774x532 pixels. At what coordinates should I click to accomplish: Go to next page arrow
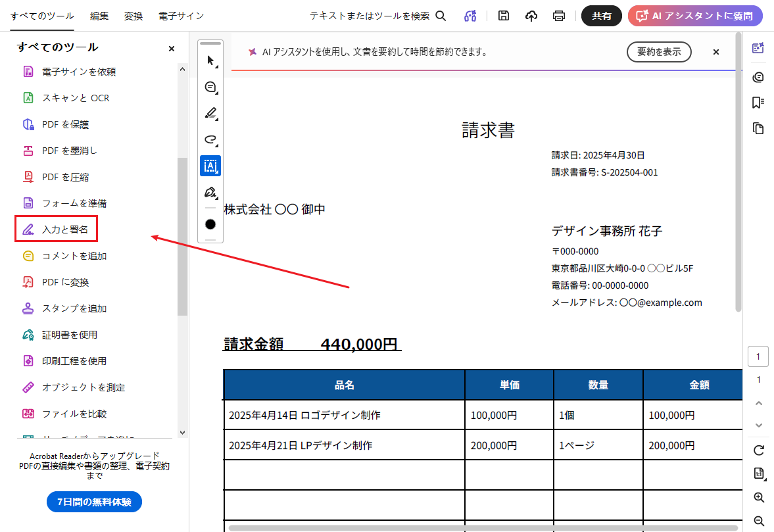(759, 425)
